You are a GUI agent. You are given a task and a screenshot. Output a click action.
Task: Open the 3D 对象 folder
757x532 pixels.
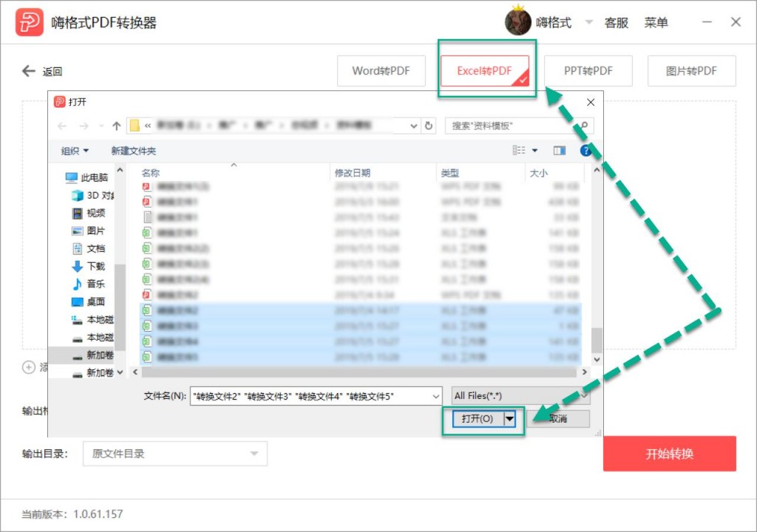pos(93,196)
